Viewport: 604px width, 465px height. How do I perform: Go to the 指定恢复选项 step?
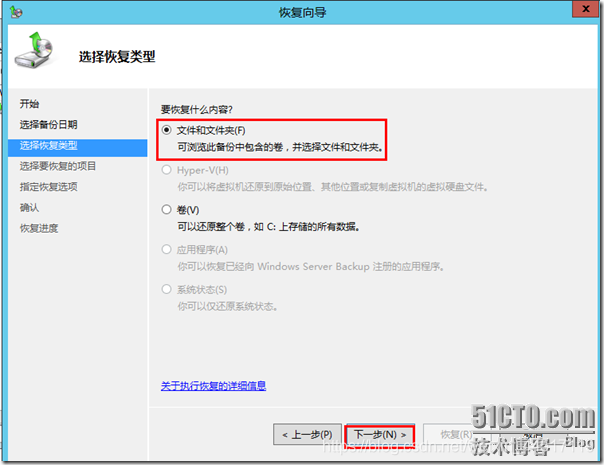[x=49, y=187]
